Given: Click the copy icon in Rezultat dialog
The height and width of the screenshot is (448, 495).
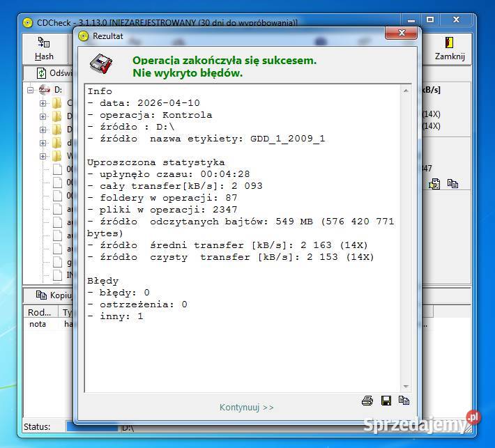Looking at the screenshot, I should [x=404, y=401].
